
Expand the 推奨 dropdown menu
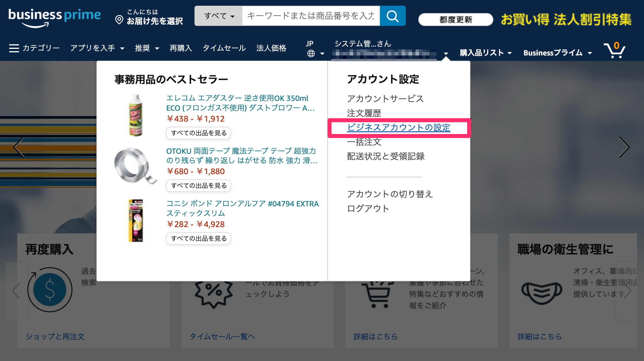tap(147, 48)
